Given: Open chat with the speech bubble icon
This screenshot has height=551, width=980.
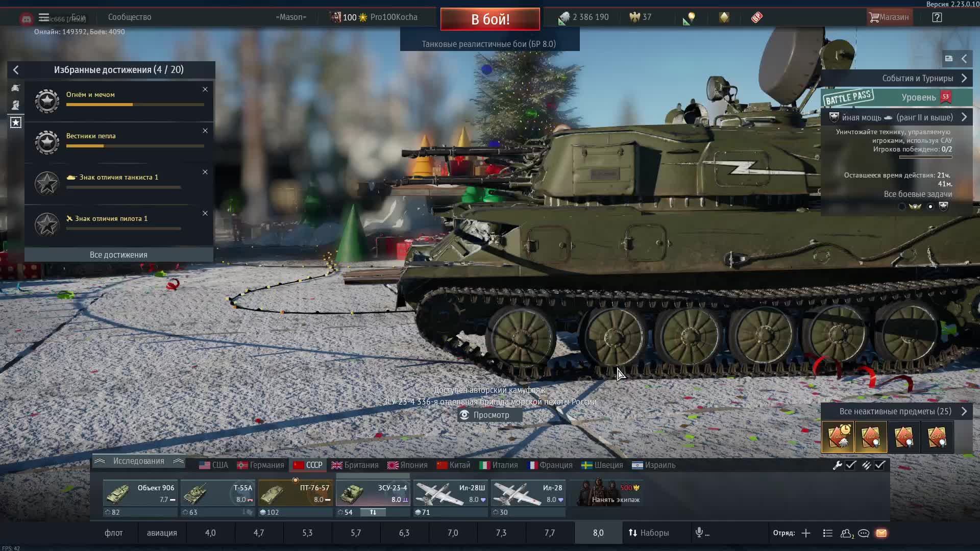Looking at the screenshot, I should (864, 533).
